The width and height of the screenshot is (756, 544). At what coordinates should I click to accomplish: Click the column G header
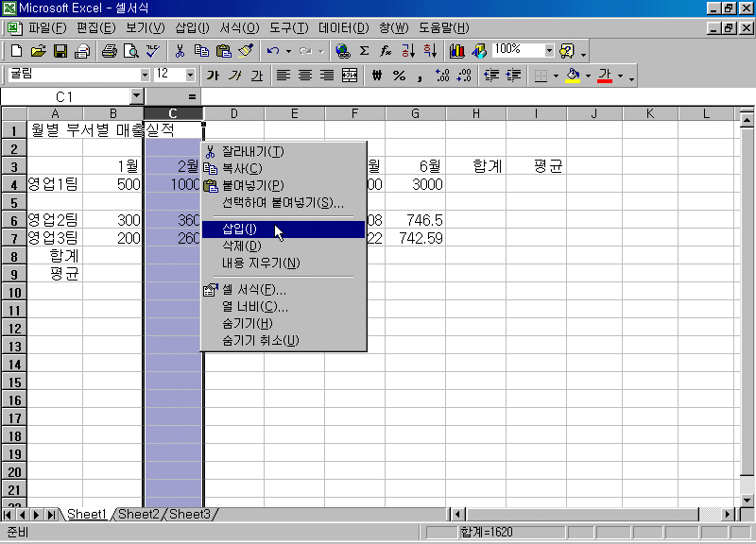point(415,113)
